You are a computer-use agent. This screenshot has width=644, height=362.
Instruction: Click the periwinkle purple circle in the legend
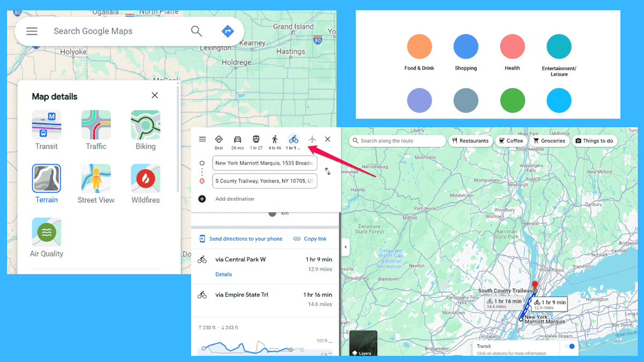point(420,100)
